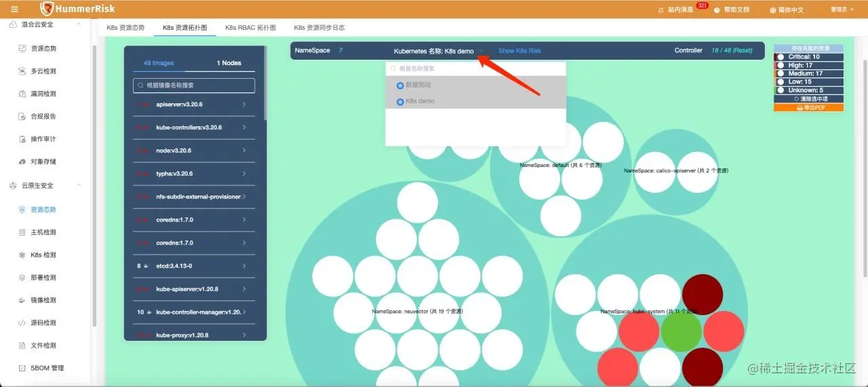Expand the apiserver:v3.20.6 image row

(x=193, y=105)
